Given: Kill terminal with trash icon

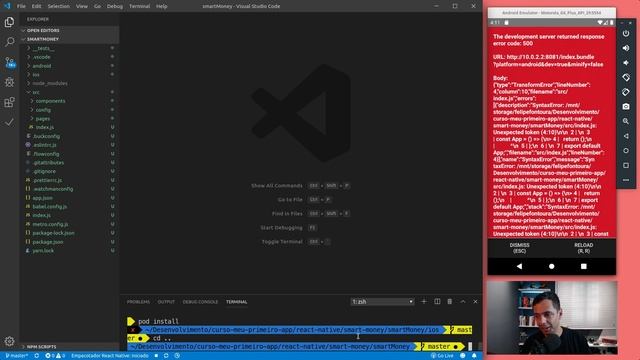Looking at the screenshot, I should (x=450, y=302).
